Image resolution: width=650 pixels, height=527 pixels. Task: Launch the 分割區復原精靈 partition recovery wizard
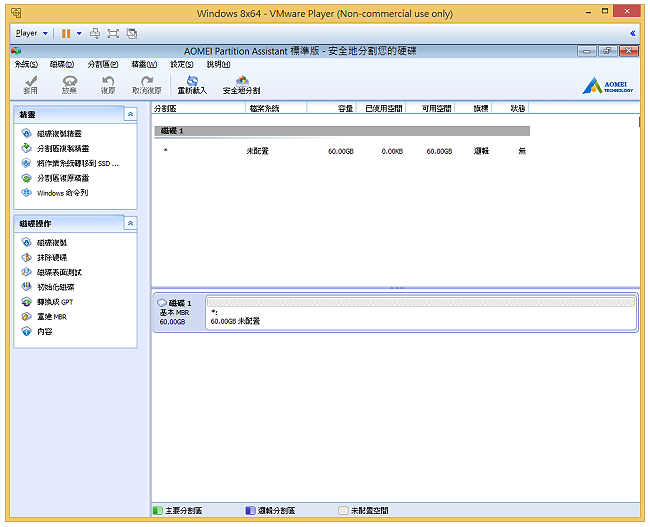[63, 178]
